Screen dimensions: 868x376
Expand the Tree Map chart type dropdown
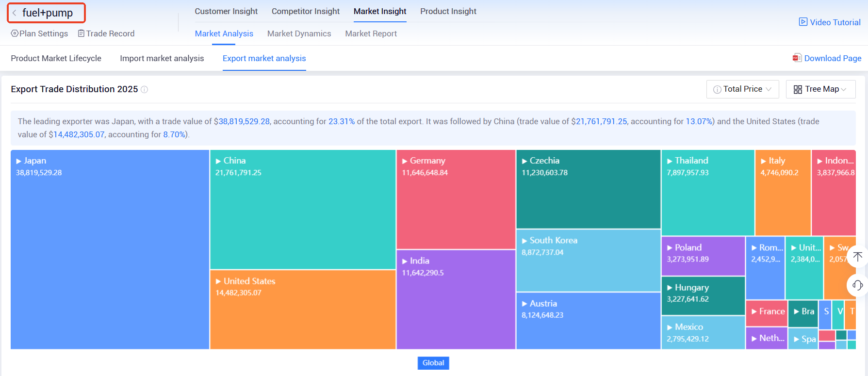(820, 89)
